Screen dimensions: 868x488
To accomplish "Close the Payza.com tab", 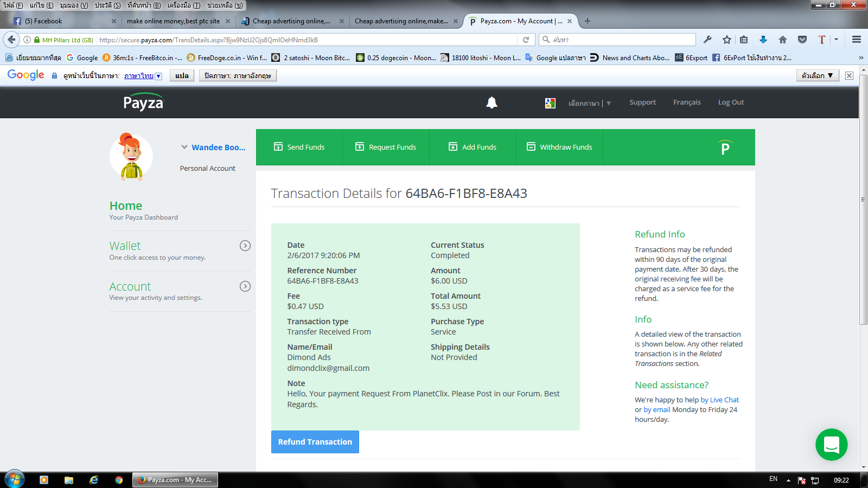I will tap(570, 21).
